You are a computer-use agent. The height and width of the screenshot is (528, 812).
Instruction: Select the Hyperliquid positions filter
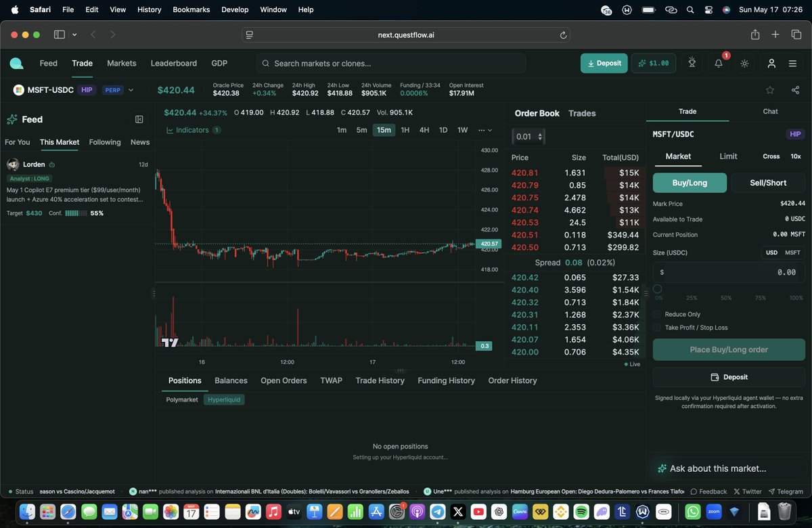click(224, 399)
